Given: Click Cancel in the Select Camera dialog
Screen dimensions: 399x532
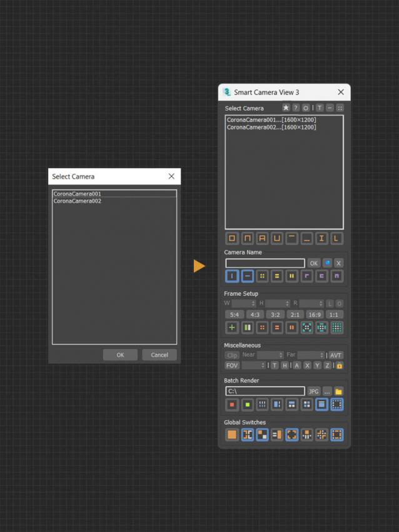Looking at the screenshot, I should (159, 355).
